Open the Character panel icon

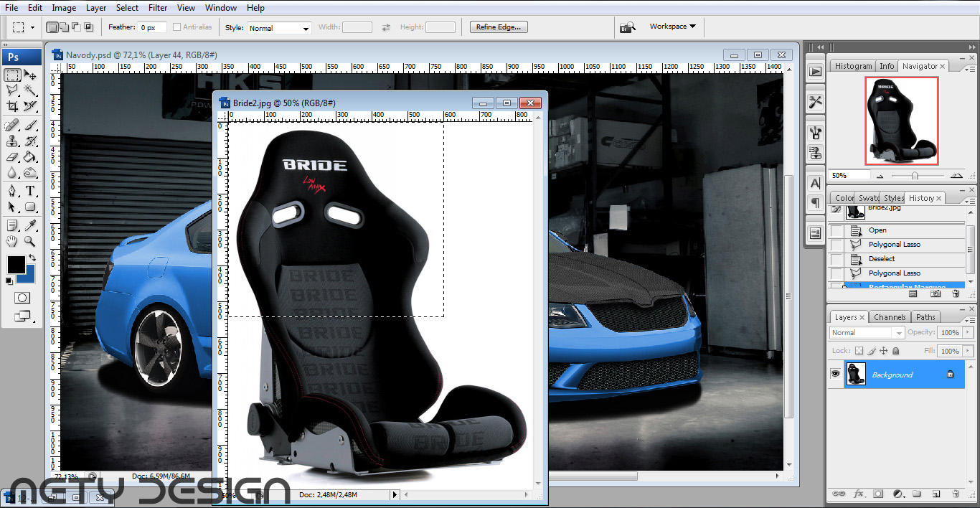pos(816,183)
